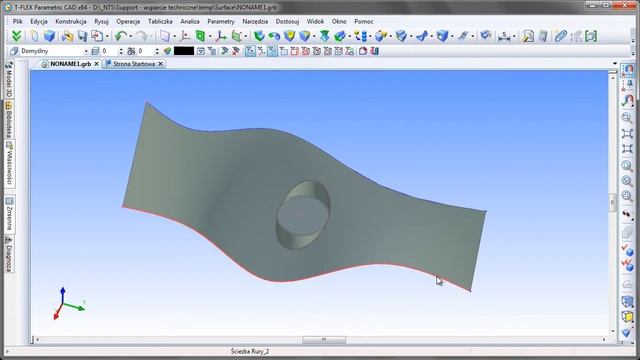640x360 pixels.
Task: Expand the measure tool dropdown arrow
Action: point(514,37)
